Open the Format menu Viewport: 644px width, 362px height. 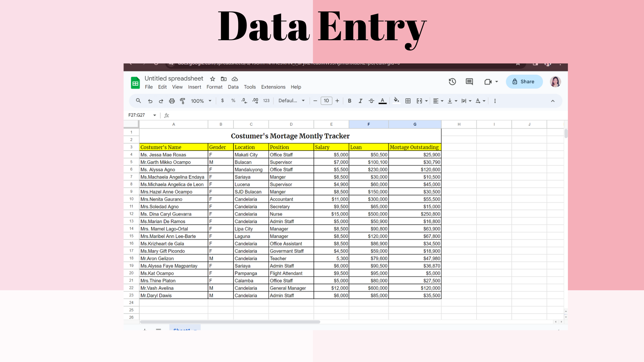pos(214,87)
